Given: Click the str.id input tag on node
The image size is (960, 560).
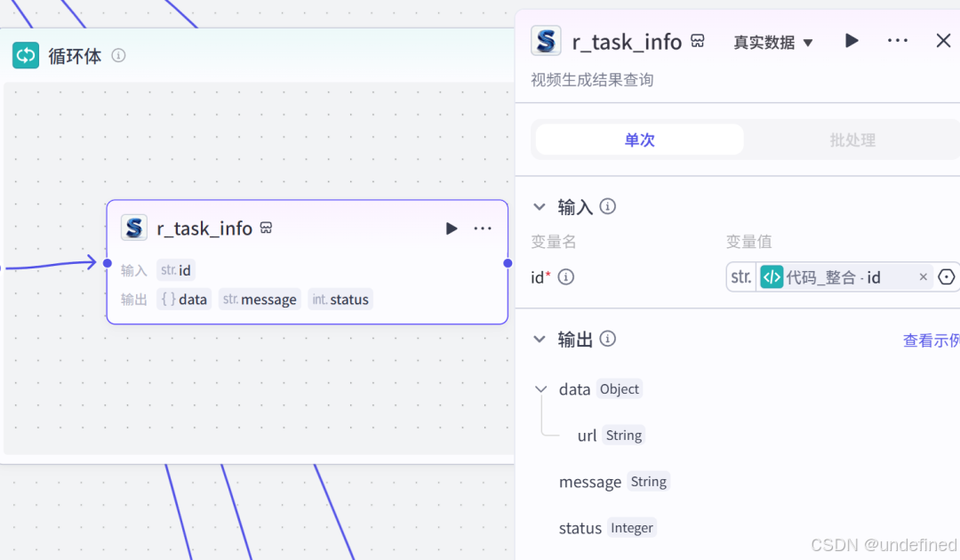Looking at the screenshot, I should tap(176, 270).
